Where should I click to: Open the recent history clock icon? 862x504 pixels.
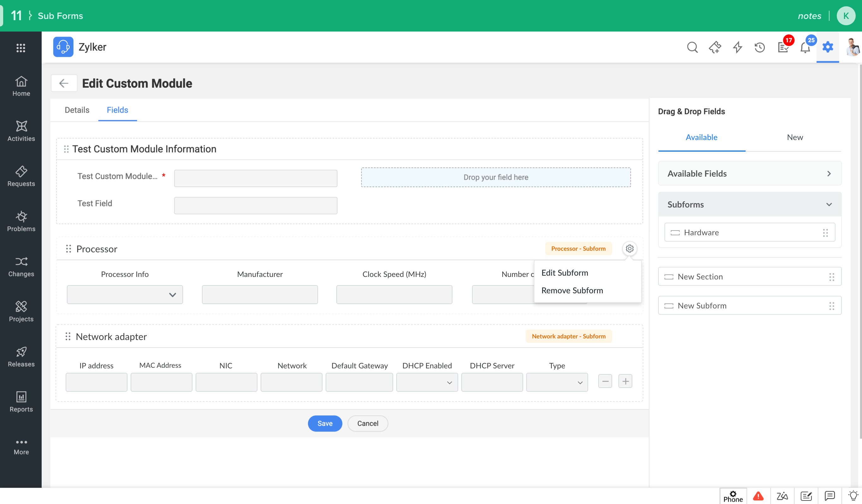pyautogui.click(x=759, y=47)
